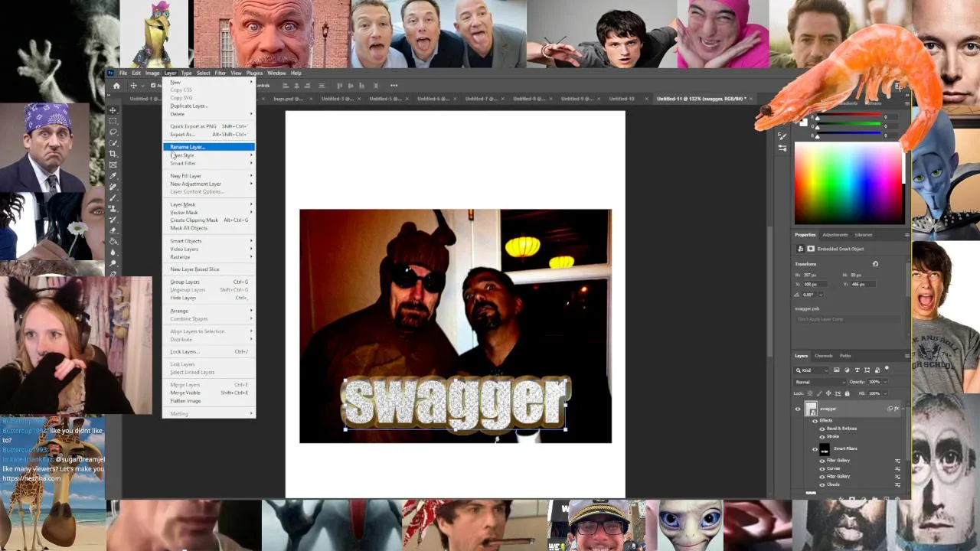This screenshot has width=980, height=551.
Task: Toggle the Auto-Select checkbox in options bar
Action: point(152,86)
